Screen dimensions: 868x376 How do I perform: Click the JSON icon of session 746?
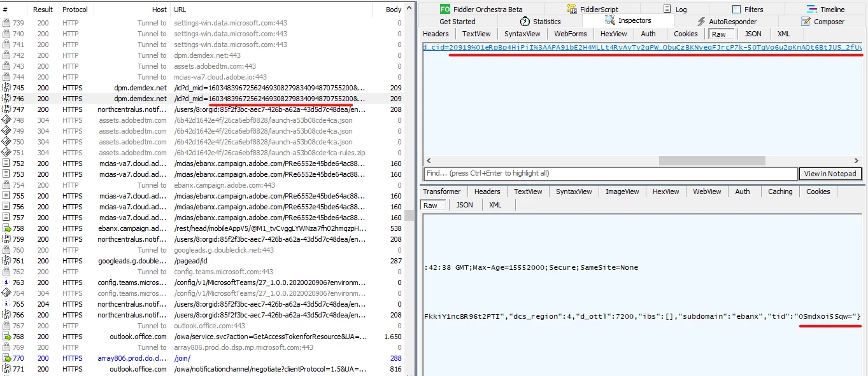(x=6, y=99)
